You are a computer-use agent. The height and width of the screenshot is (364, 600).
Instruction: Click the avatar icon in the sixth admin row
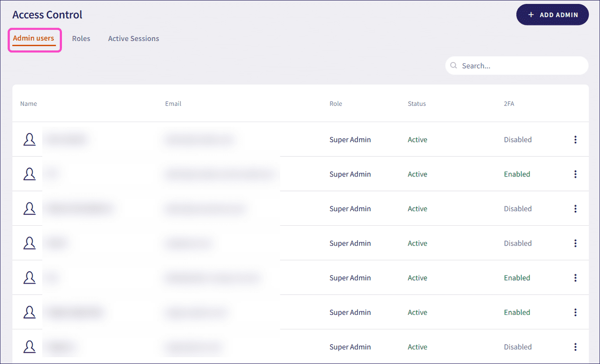pyautogui.click(x=29, y=312)
